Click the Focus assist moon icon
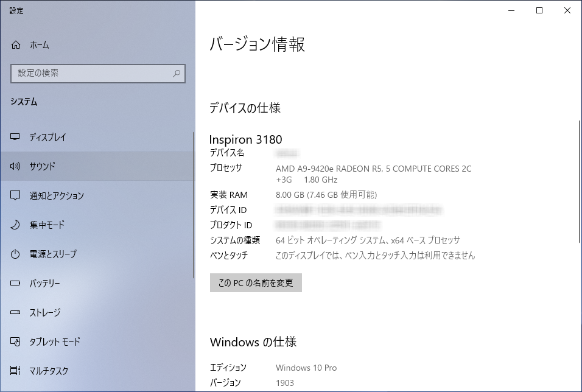 pyautogui.click(x=15, y=225)
